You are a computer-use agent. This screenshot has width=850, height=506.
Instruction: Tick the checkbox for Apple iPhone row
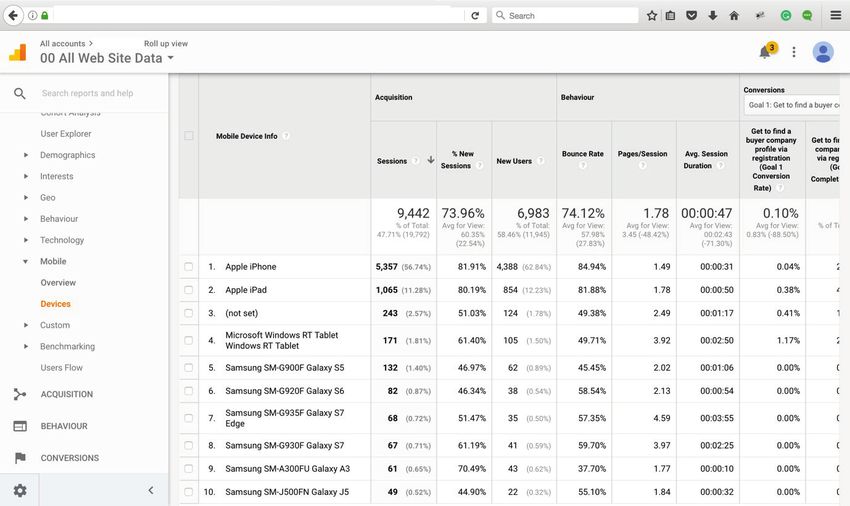click(189, 267)
